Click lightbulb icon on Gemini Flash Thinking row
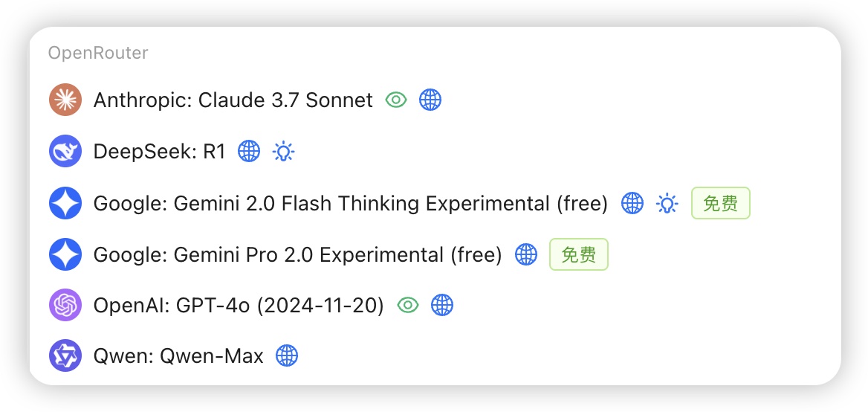Viewport: 868px width, 412px height. point(667,203)
